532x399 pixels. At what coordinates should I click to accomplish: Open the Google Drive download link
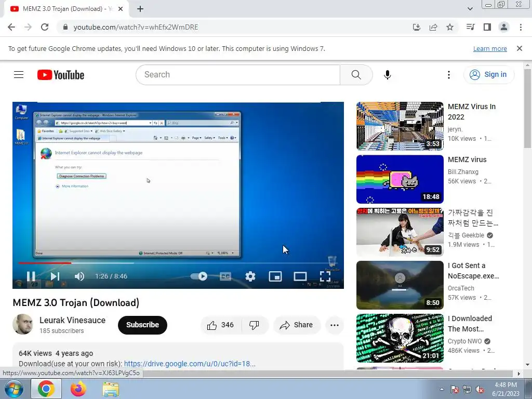pyautogui.click(x=190, y=364)
